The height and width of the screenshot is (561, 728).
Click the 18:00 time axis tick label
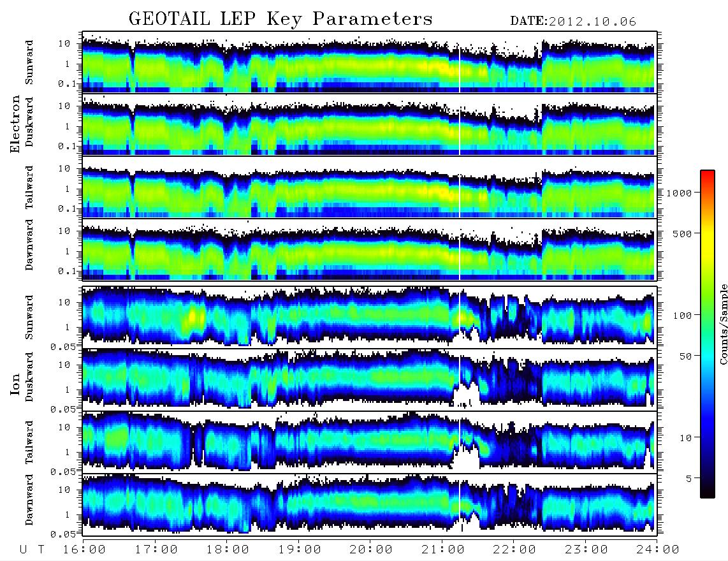click(228, 550)
